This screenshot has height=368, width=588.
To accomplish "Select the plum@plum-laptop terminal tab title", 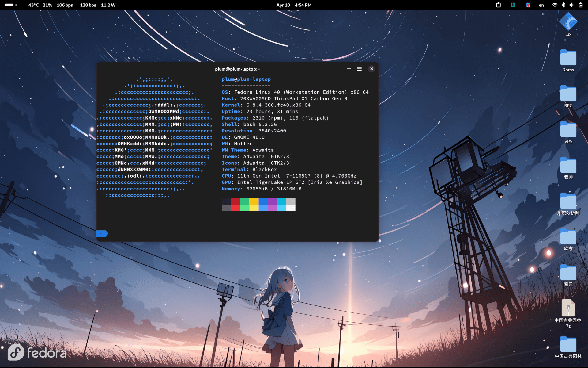I will [237, 69].
